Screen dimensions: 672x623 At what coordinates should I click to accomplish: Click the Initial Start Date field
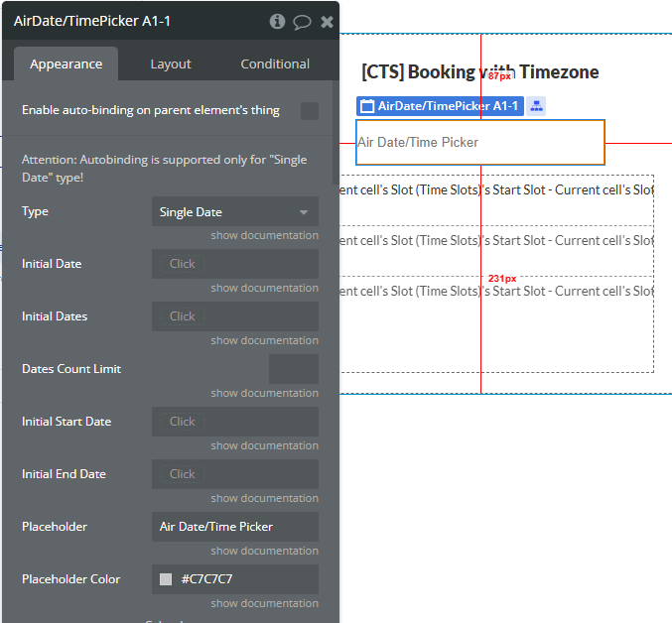(235, 422)
